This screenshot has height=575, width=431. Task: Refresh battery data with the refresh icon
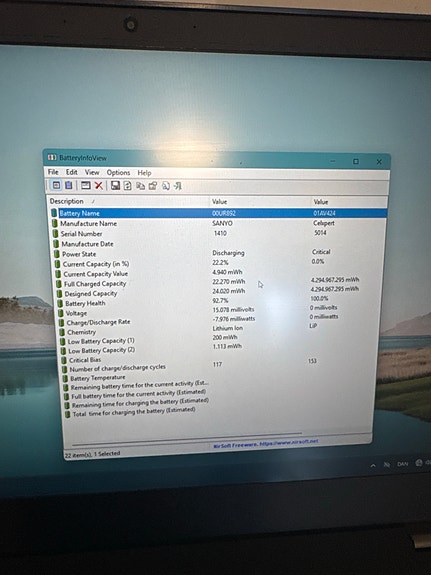[x=127, y=186]
